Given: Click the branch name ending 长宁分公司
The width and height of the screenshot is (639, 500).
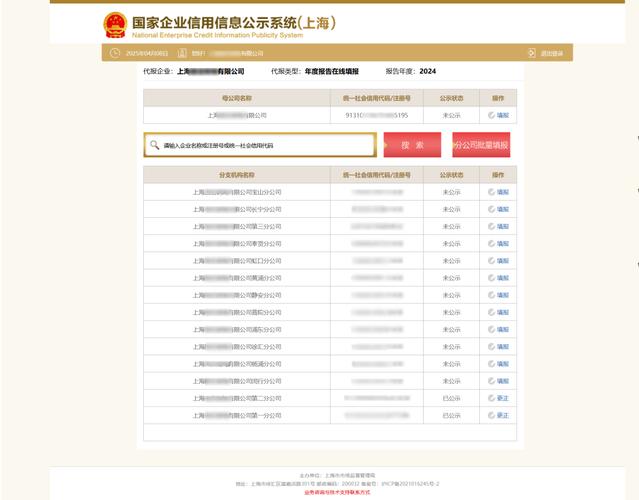Looking at the screenshot, I should [x=237, y=209].
